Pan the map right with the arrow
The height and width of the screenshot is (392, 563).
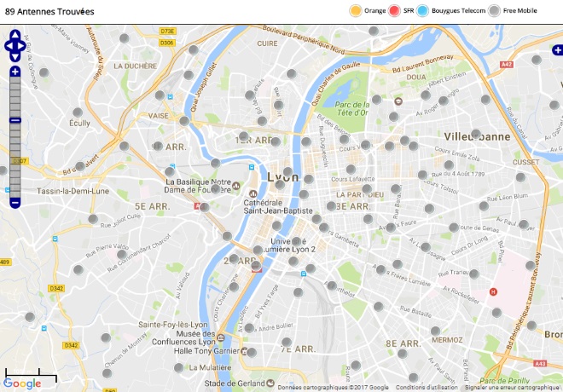tap(21, 46)
